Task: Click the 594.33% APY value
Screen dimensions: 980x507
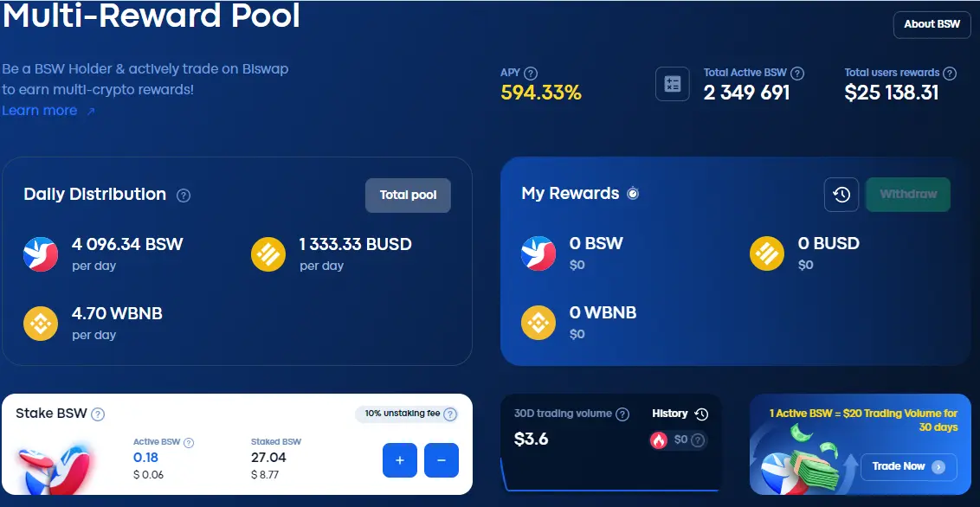Action: coord(541,93)
